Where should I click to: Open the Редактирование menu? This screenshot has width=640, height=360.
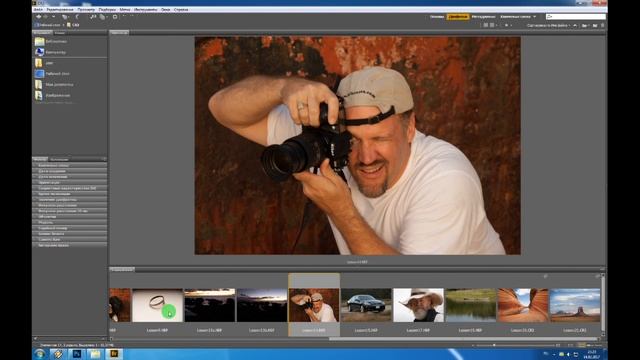[x=60, y=9]
